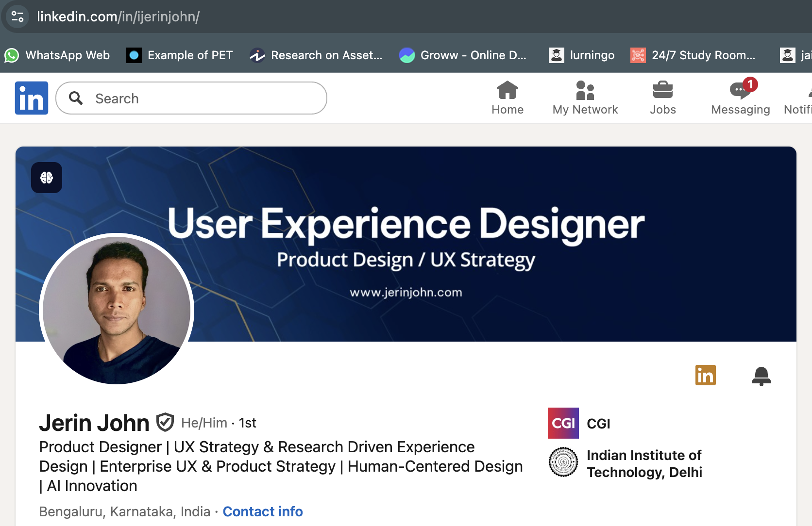Screen dimensions: 812x526
Task: Click the site settings icon in the address bar
Action: 17,16
